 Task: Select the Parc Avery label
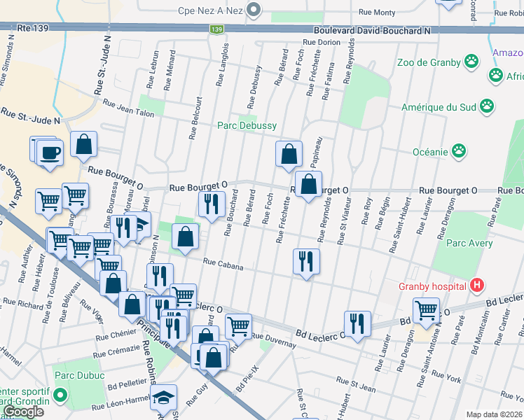[469, 243]
